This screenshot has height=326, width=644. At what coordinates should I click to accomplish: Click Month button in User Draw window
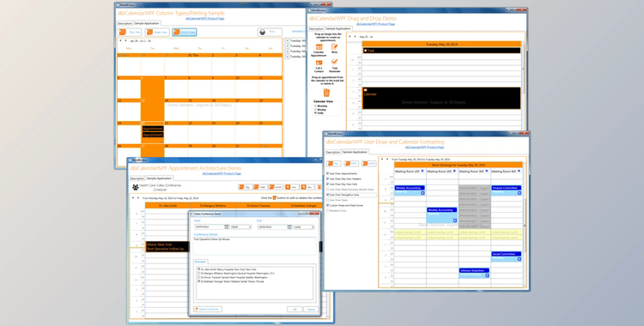coord(368,163)
